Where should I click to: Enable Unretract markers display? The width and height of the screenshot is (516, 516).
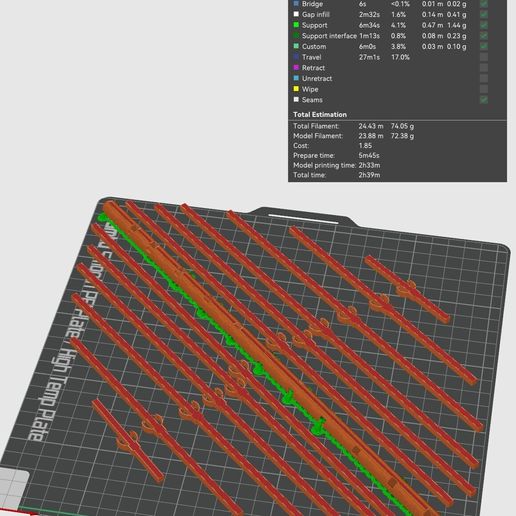point(484,78)
